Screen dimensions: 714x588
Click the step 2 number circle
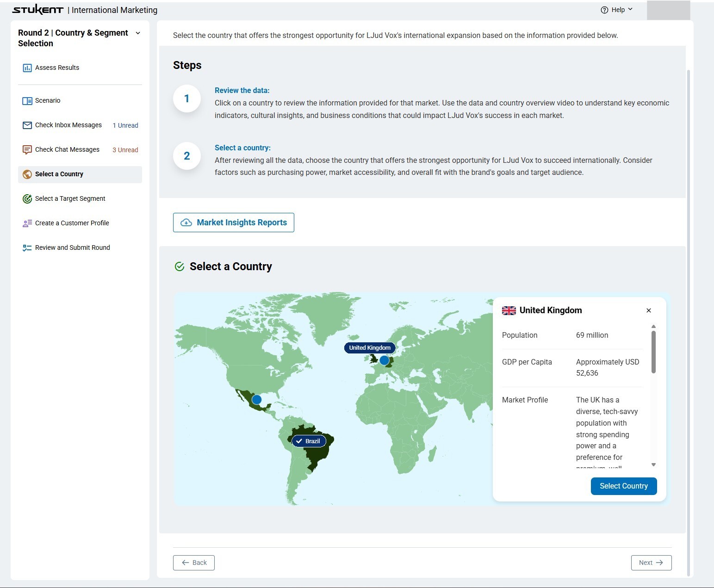pos(187,156)
